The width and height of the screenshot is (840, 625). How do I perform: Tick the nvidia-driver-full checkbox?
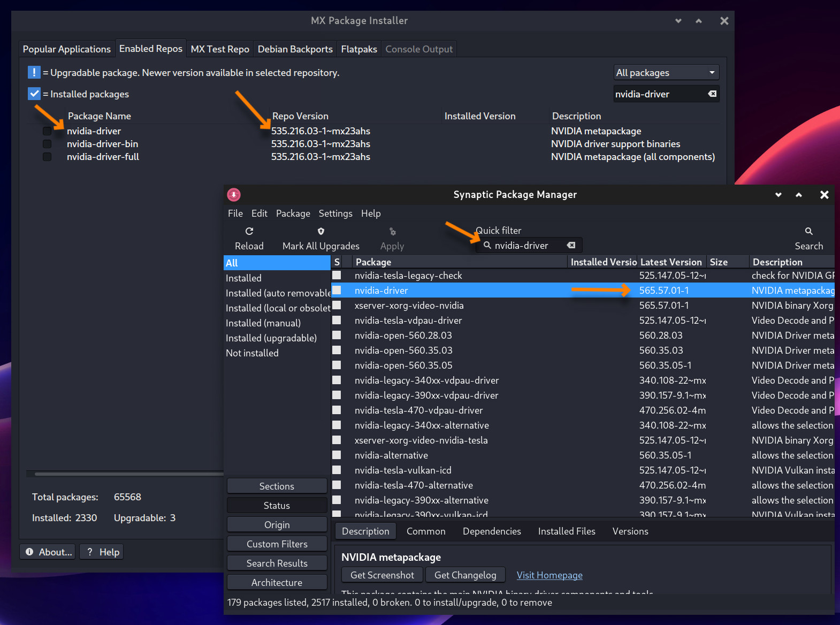(x=47, y=157)
